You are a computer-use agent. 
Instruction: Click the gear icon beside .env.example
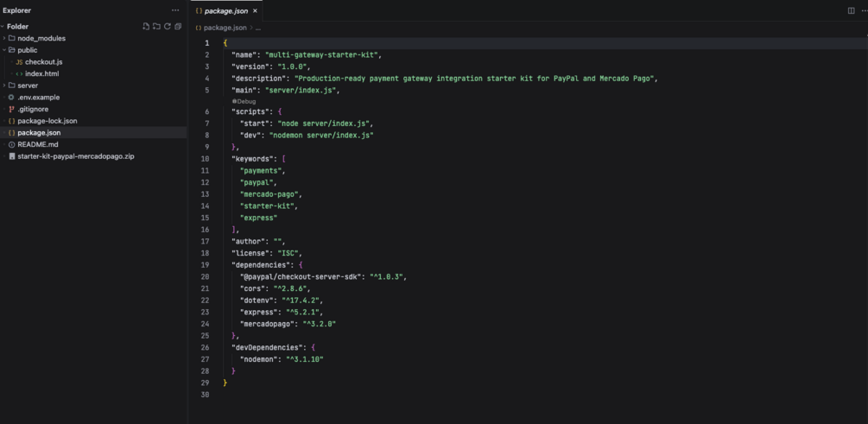tap(11, 98)
